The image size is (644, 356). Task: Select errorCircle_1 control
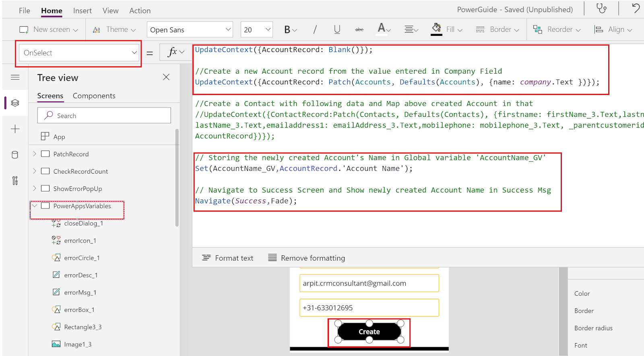tap(82, 258)
